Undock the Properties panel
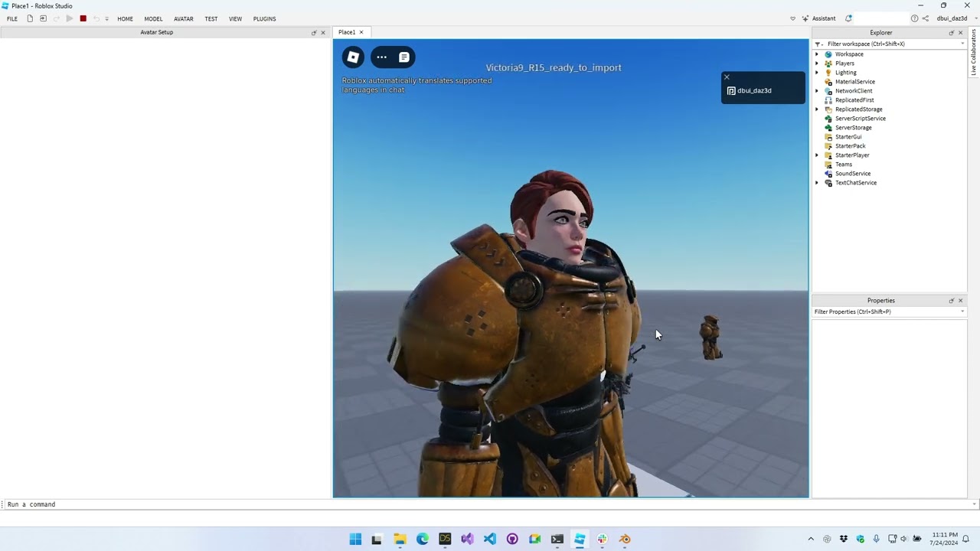This screenshot has height=551, width=980. pyautogui.click(x=952, y=301)
